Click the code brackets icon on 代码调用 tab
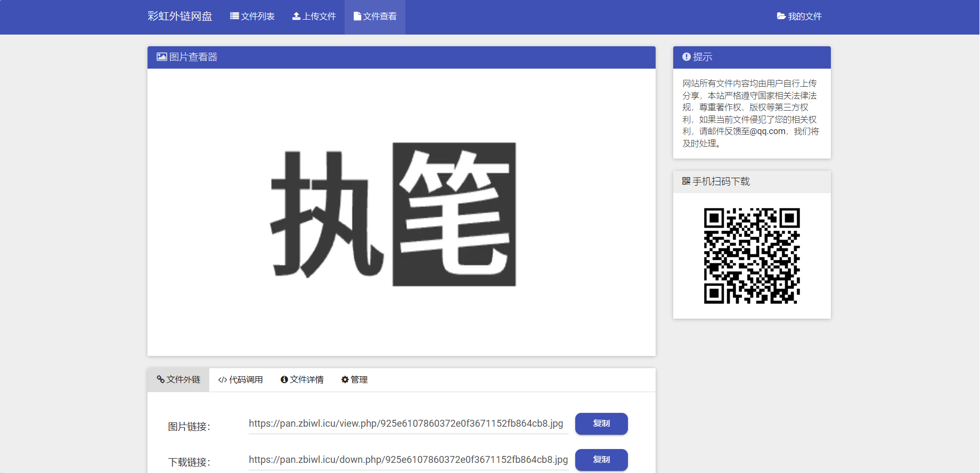 point(223,380)
